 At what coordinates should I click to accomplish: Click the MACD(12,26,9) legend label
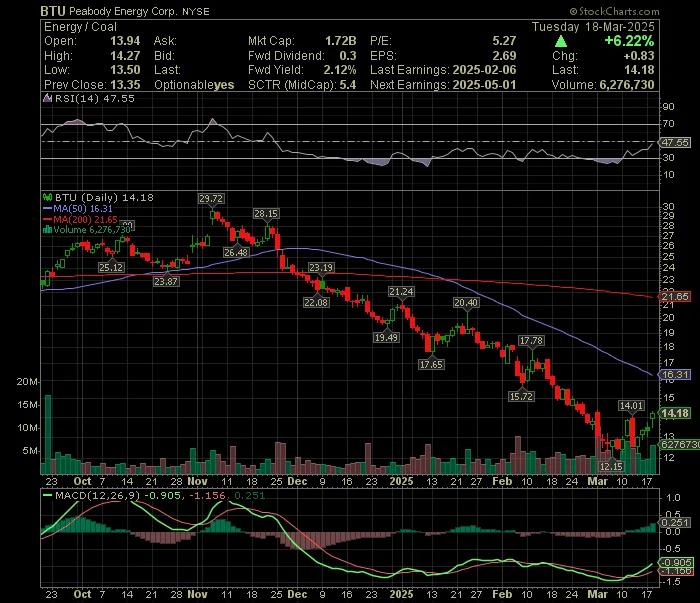click(97, 495)
